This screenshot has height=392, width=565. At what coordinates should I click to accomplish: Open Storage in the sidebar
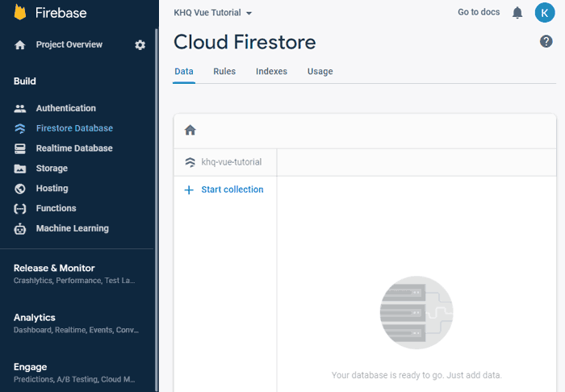52,169
